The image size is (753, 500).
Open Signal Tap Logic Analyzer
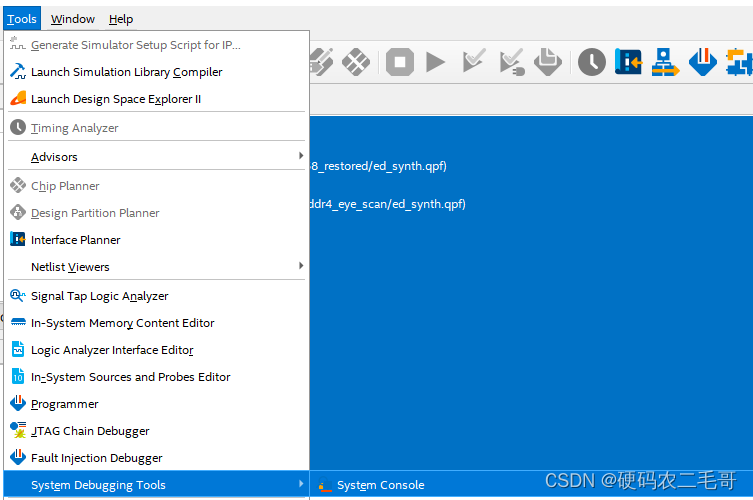(x=99, y=296)
